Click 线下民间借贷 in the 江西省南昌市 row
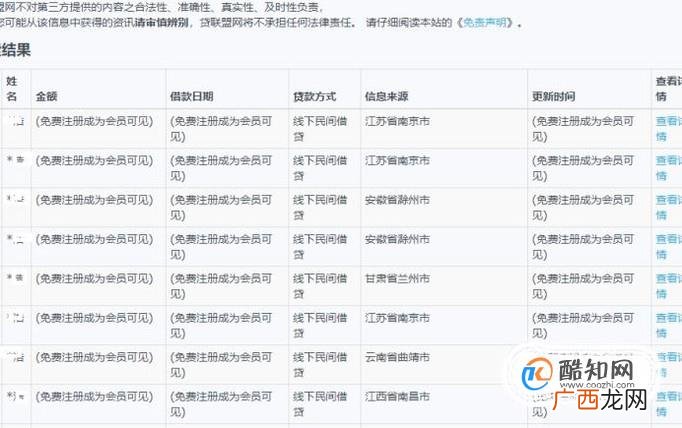Screen dimensions: 682x428 [x=320, y=404]
